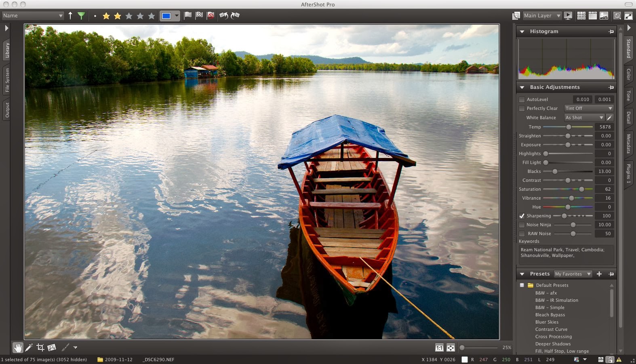
Task: Click the green filter funnel icon
Action: pos(81,16)
